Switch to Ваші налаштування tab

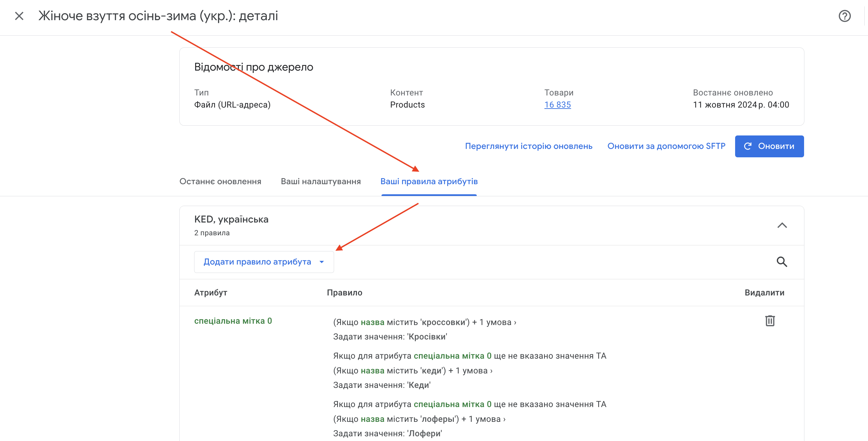point(321,182)
